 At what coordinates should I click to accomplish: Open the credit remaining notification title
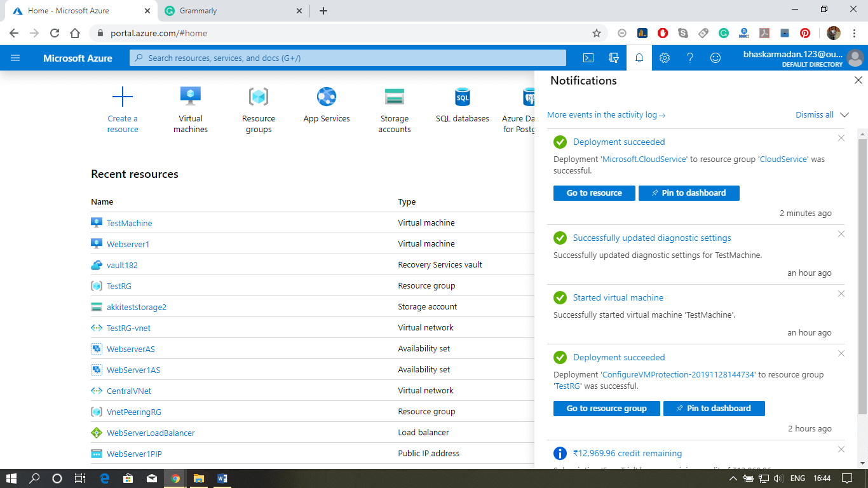pos(627,453)
